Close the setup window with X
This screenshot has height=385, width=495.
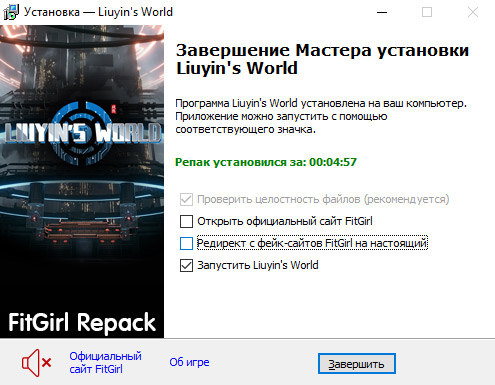473,12
